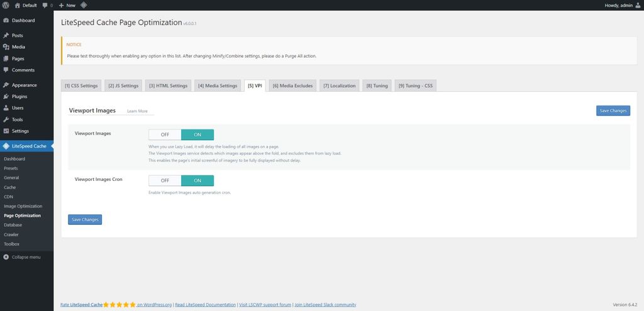Click the Pages icon in sidebar
This screenshot has width=644, height=311.
tap(6, 58)
